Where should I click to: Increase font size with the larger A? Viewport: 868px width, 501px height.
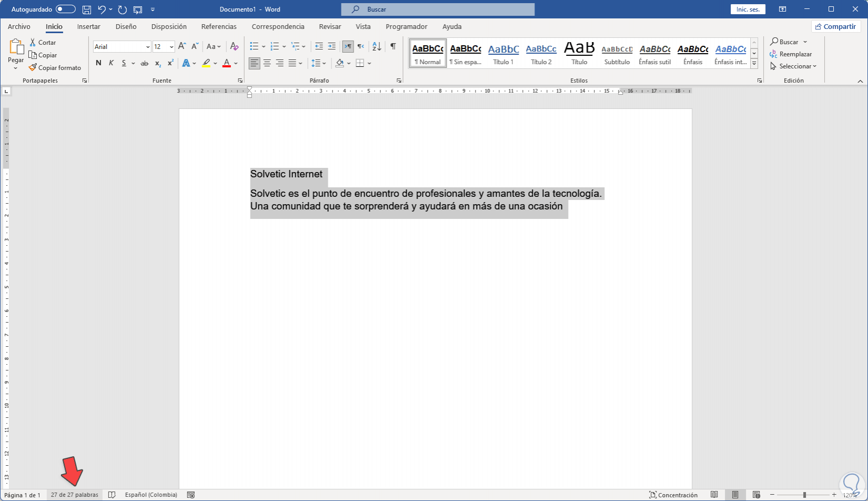pyautogui.click(x=182, y=46)
